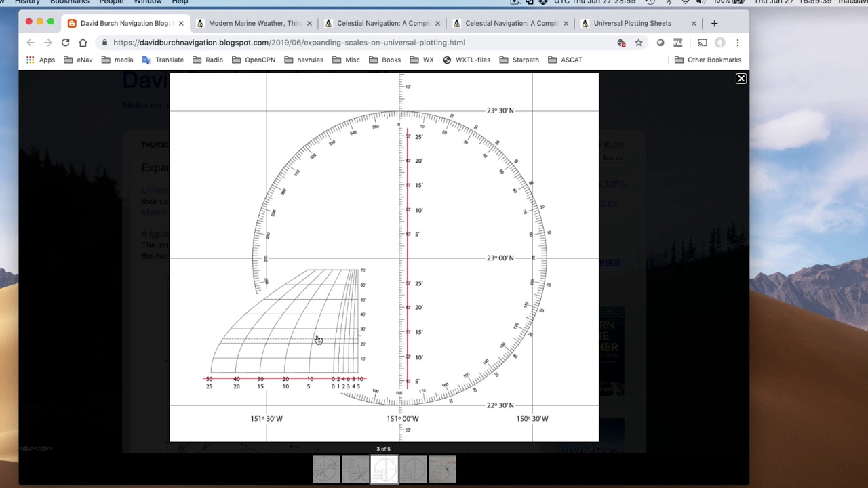The image size is (868, 488).
Task: Open the Radio bookmark folder
Action: click(x=208, y=60)
